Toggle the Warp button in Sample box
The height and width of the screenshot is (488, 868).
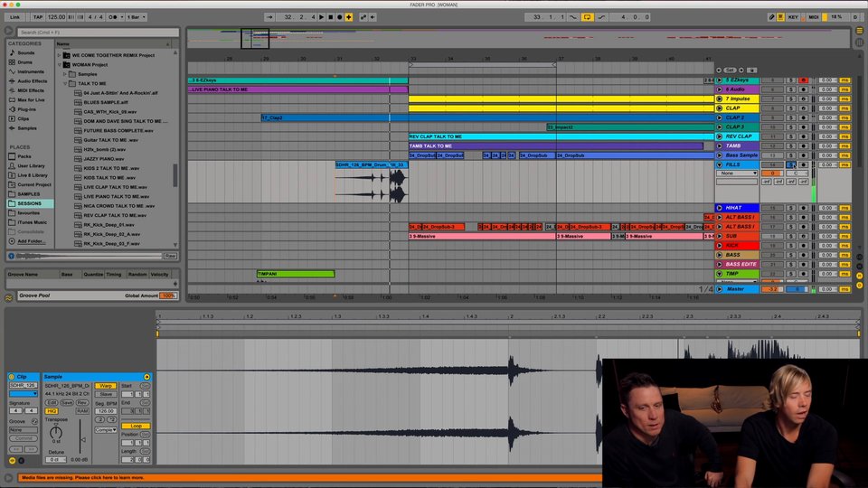point(106,386)
